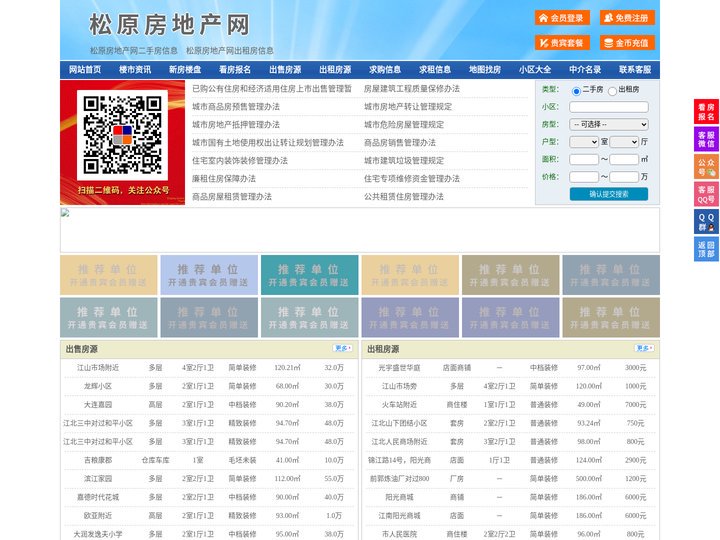Screen dimensions: 720x540
Task: Open the 金币充值 coin button
Action: 627,43
